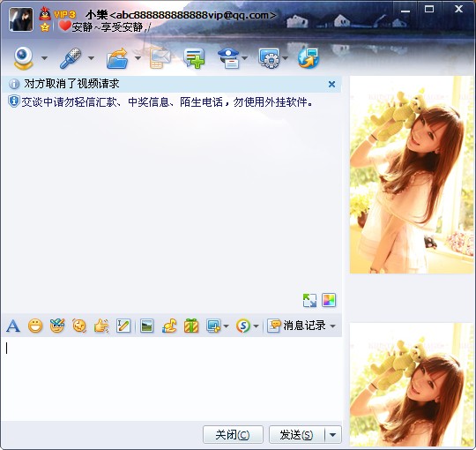This screenshot has height=450, width=476.
Task: Open 消息记录 message history
Action: click(296, 326)
